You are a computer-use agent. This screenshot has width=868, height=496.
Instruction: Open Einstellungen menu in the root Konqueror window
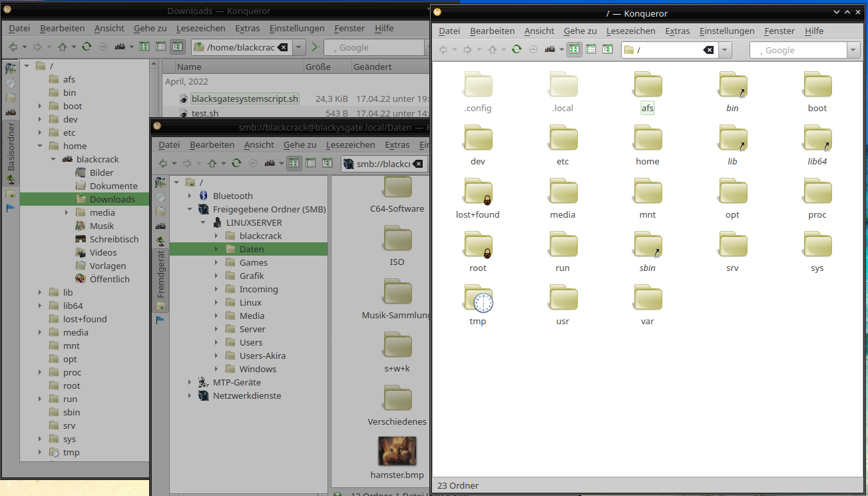[727, 31]
